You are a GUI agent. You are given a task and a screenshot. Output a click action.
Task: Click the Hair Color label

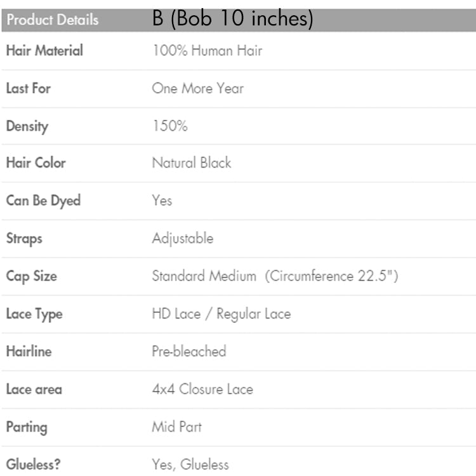(36, 163)
